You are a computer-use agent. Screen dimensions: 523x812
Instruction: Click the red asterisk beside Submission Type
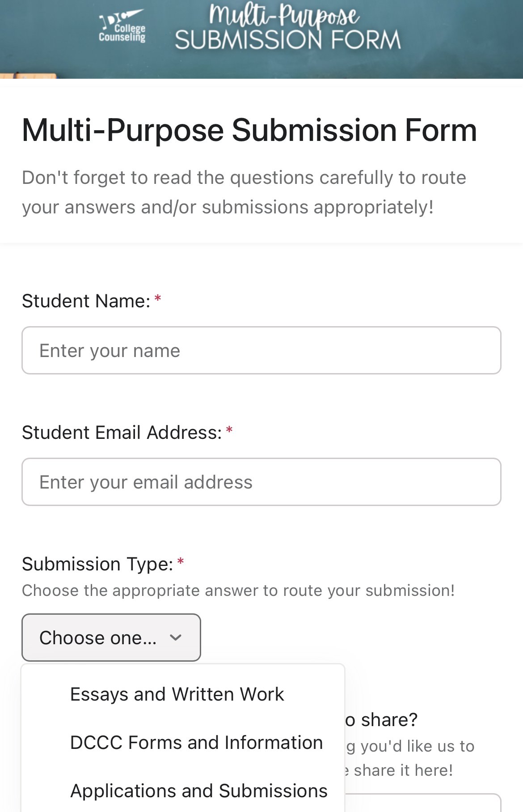pos(181,561)
